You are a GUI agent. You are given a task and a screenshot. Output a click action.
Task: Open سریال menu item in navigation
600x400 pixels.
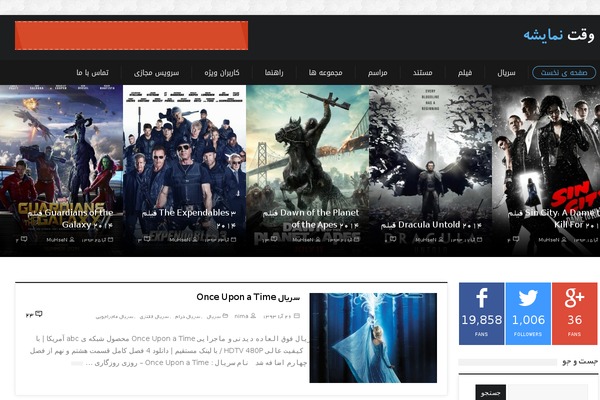click(x=506, y=72)
